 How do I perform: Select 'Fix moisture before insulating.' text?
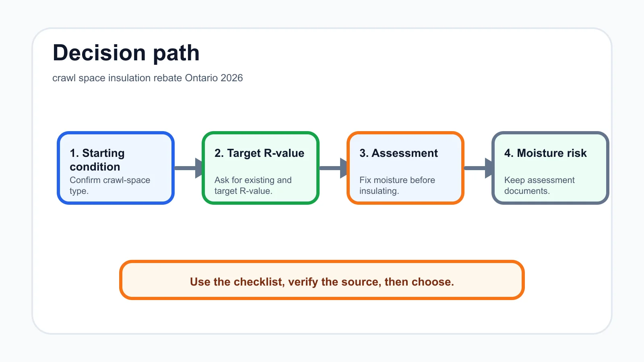[x=397, y=185]
